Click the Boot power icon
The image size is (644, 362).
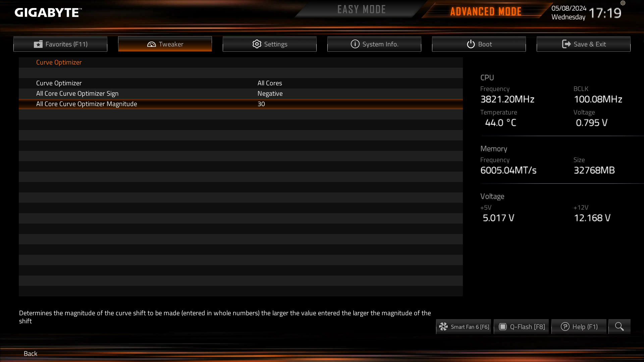point(471,44)
